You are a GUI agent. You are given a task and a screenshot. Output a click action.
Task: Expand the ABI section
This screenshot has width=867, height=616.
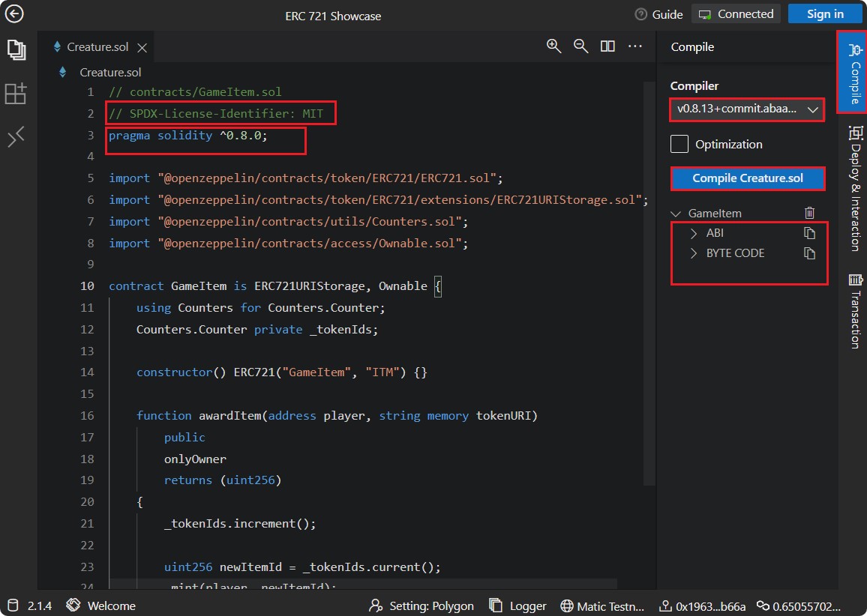pyautogui.click(x=694, y=234)
